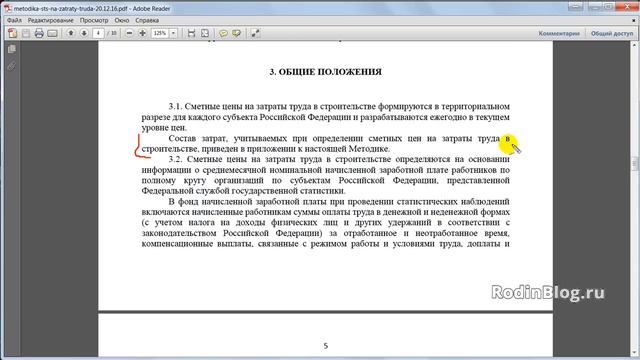Select the Highlight text tool icon
Screen dimensions: 640x360
coord(236,33)
